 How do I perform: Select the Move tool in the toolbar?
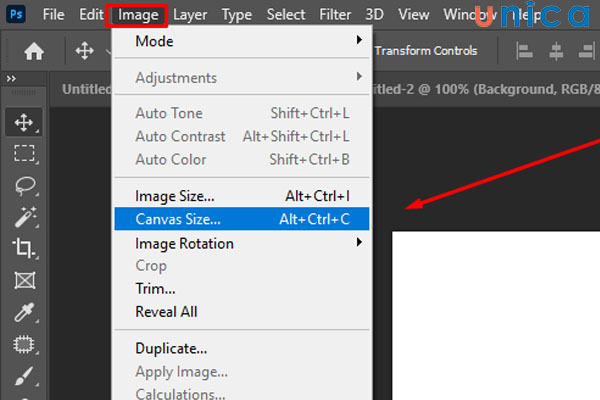(x=23, y=123)
